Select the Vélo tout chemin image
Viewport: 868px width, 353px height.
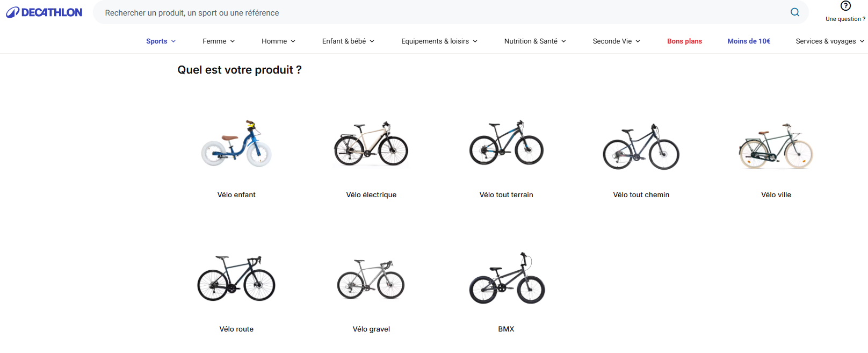click(x=641, y=147)
